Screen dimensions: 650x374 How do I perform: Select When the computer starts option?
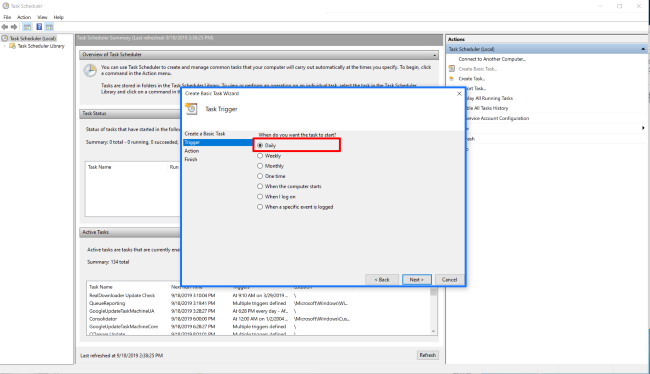pyautogui.click(x=260, y=187)
